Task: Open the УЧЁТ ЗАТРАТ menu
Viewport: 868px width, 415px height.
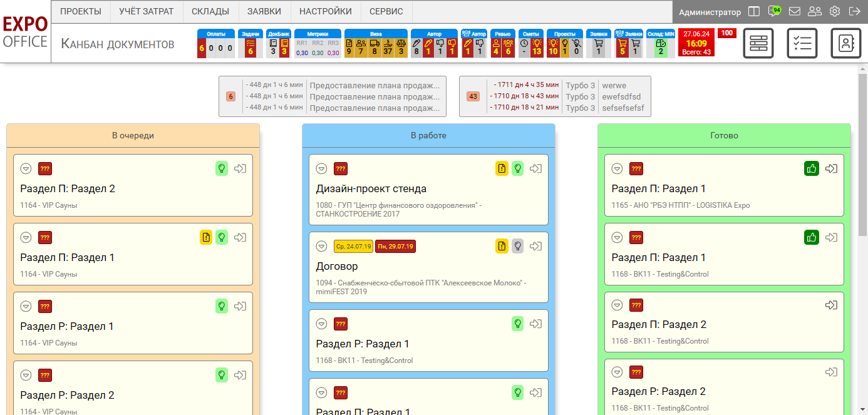Action: point(147,11)
